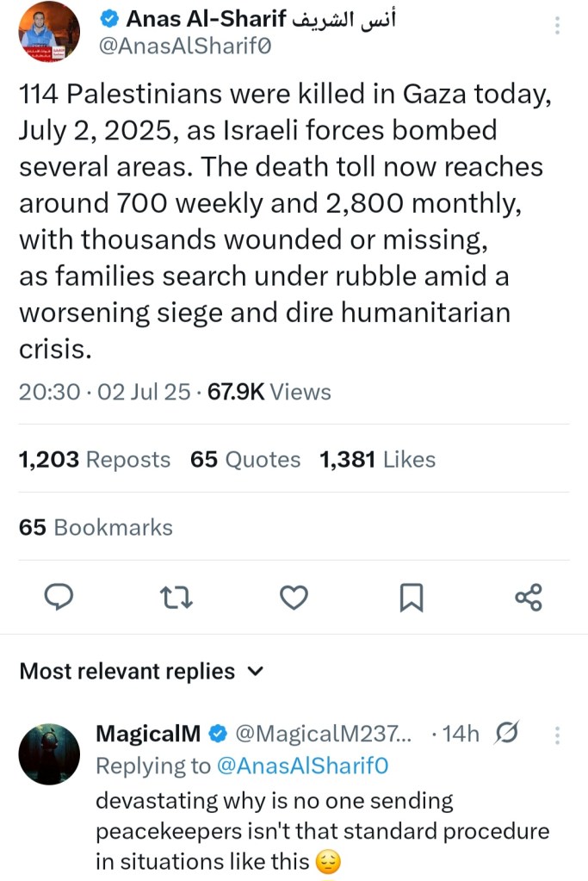This screenshot has height=881, width=588.
Task: Click the 20:30 · 02 Jul 25 timestamp
Action: tap(104, 392)
